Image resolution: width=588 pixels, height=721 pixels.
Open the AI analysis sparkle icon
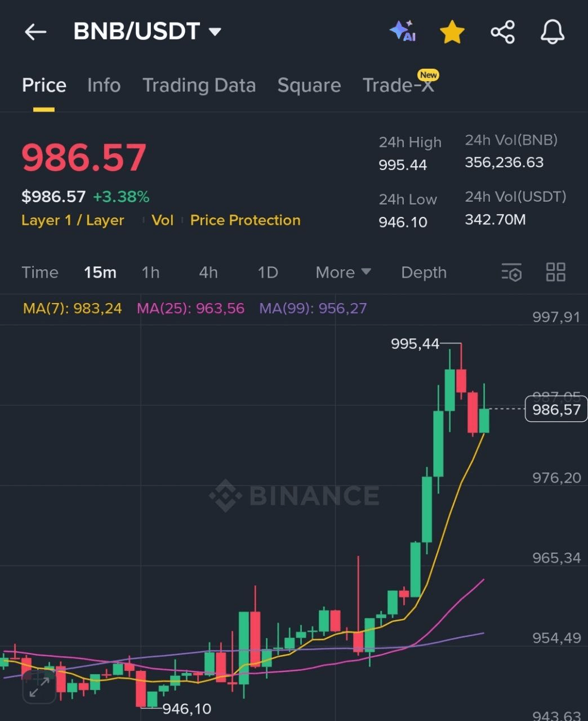coord(402,31)
